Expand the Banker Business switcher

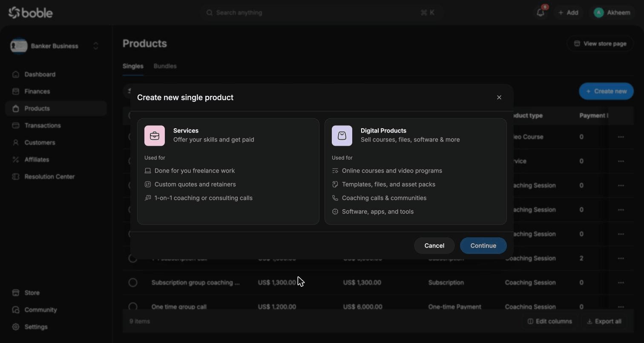(x=96, y=46)
